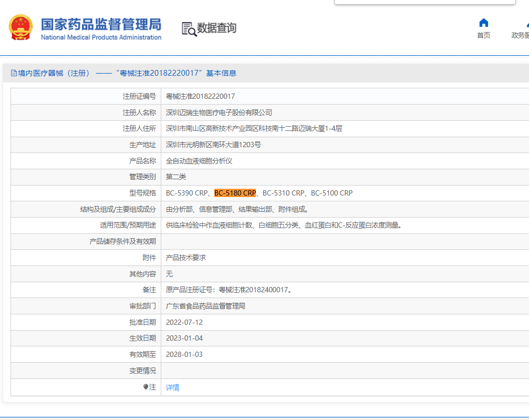The width and height of the screenshot is (529, 420).
Task: Click product name 全自动血液细胞分析仪
Action: pos(199,161)
